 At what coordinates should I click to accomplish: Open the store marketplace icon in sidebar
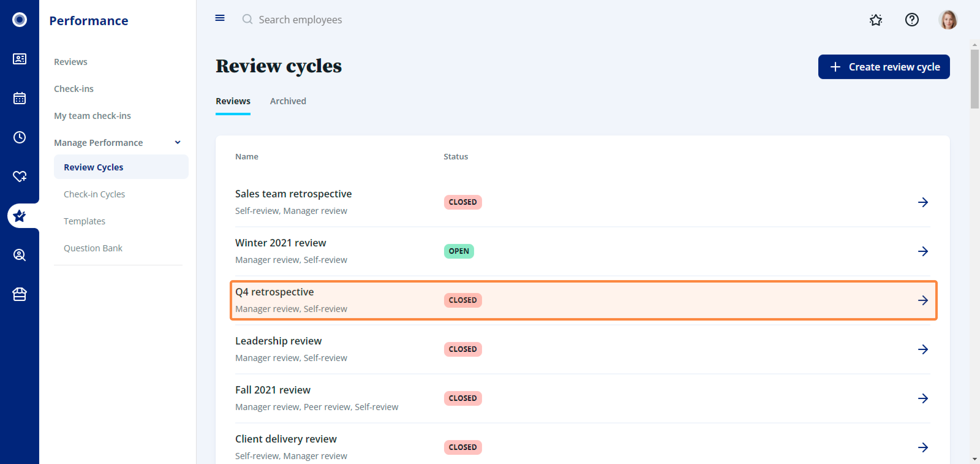click(x=19, y=294)
